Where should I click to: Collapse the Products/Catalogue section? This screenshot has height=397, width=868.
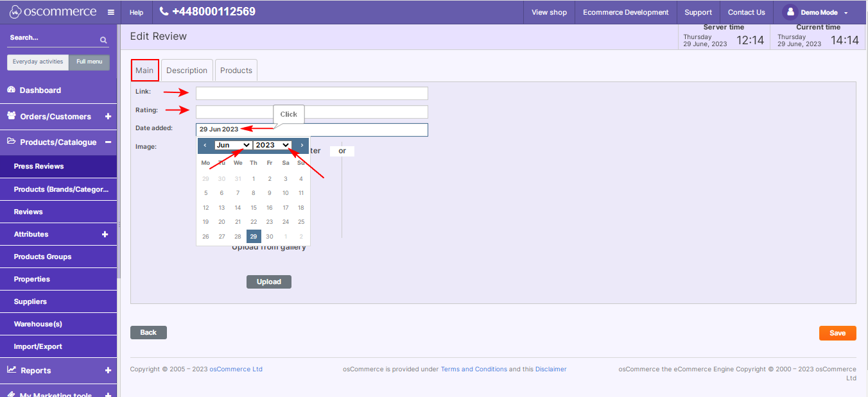(108, 142)
